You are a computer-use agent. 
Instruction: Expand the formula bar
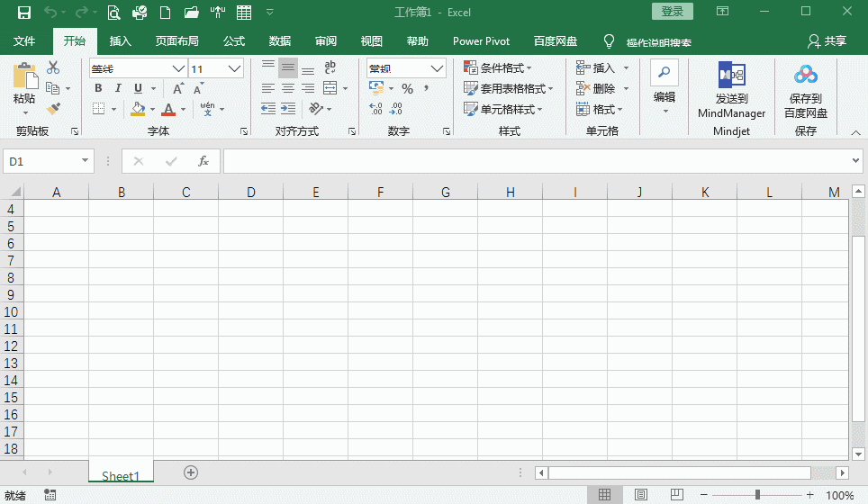pyautogui.click(x=855, y=160)
